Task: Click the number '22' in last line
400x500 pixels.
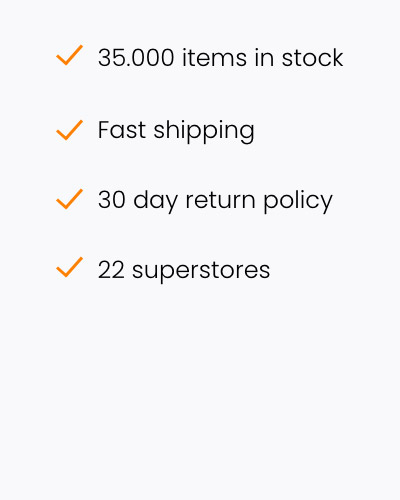Action: (111, 270)
